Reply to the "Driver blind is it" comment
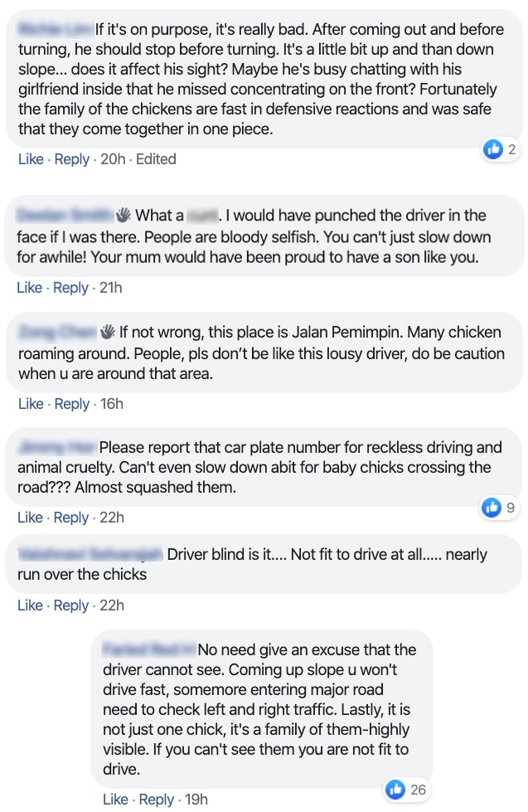 coord(71,605)
